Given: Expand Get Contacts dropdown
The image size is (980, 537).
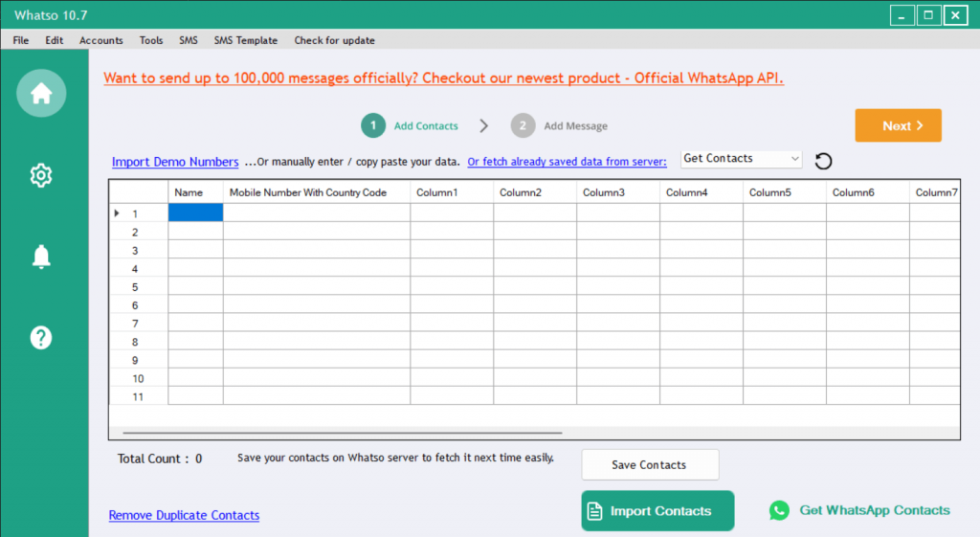Looking at the screenshot, I should pyautogui.click(x=794, y=159).
